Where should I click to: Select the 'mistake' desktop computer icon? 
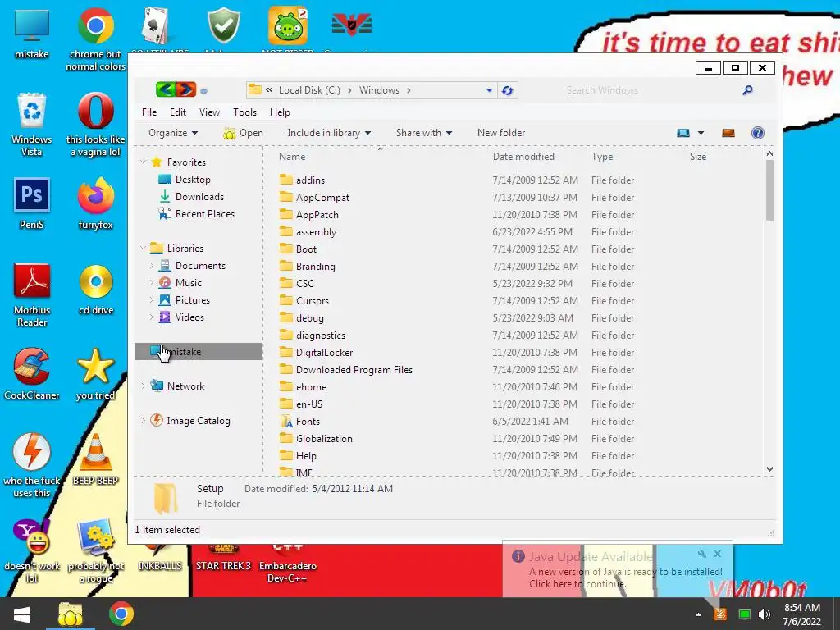[32, 33]
